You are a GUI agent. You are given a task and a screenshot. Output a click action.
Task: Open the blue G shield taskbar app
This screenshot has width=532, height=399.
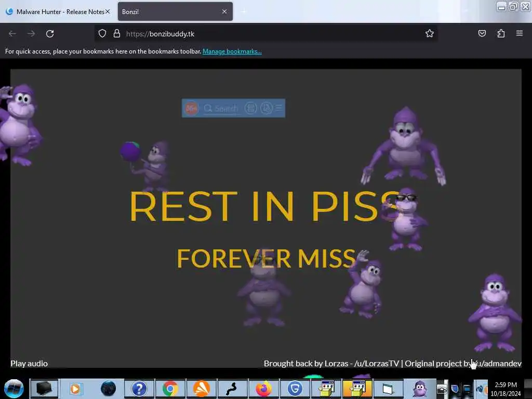point(295,389)
